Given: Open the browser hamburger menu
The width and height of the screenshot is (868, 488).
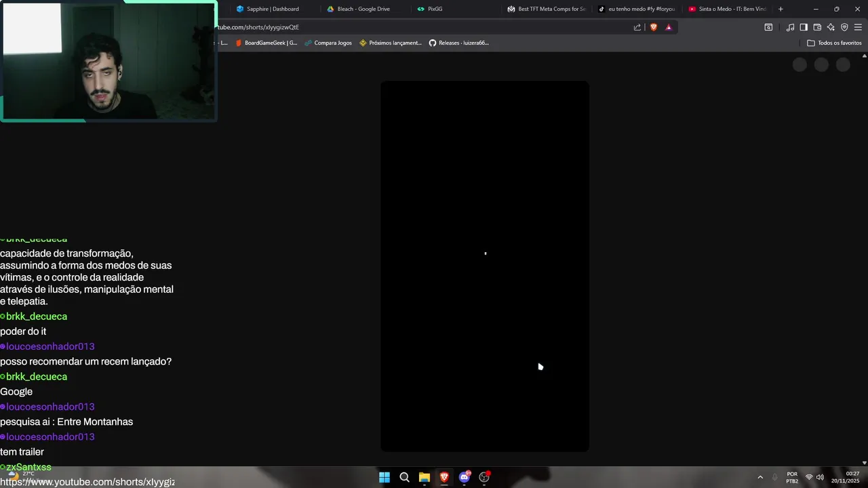Looking at the screenshot, I should click(858, 27).
